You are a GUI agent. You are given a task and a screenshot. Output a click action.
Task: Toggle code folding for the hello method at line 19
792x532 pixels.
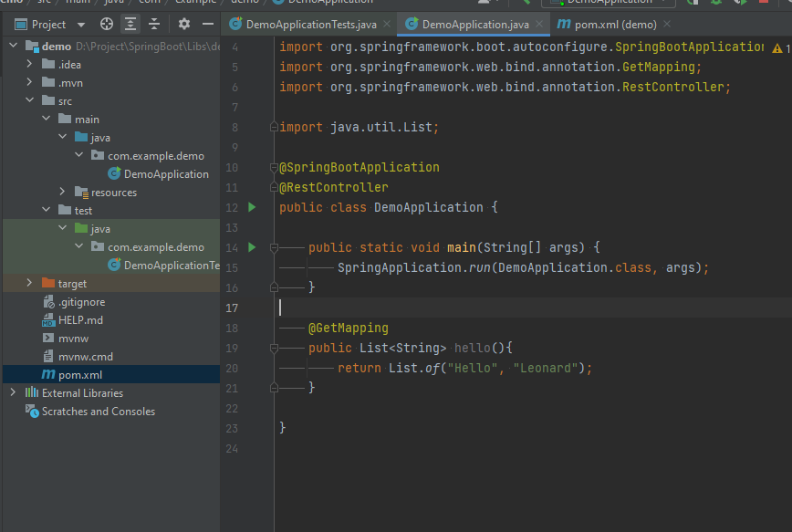274,348
